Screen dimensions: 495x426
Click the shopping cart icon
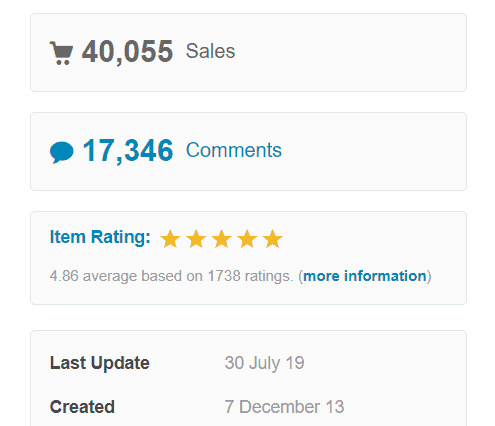click(61, 53)
